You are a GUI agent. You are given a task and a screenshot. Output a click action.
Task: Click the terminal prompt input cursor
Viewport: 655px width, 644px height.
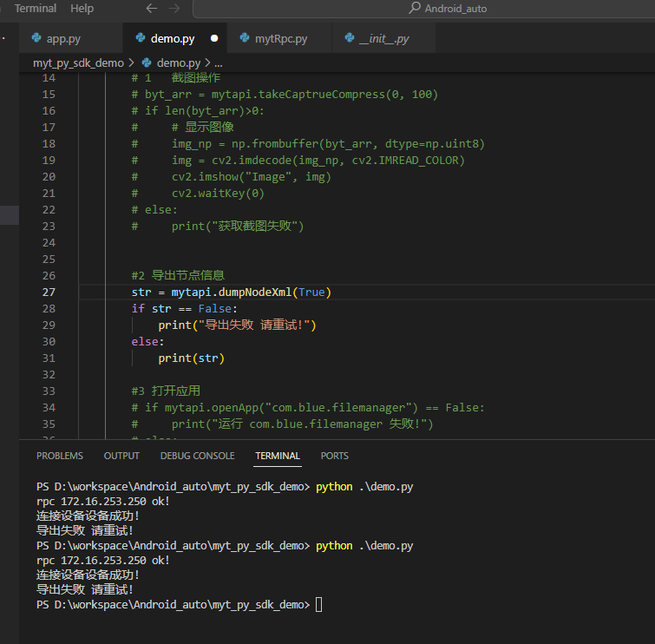(318, 605)
